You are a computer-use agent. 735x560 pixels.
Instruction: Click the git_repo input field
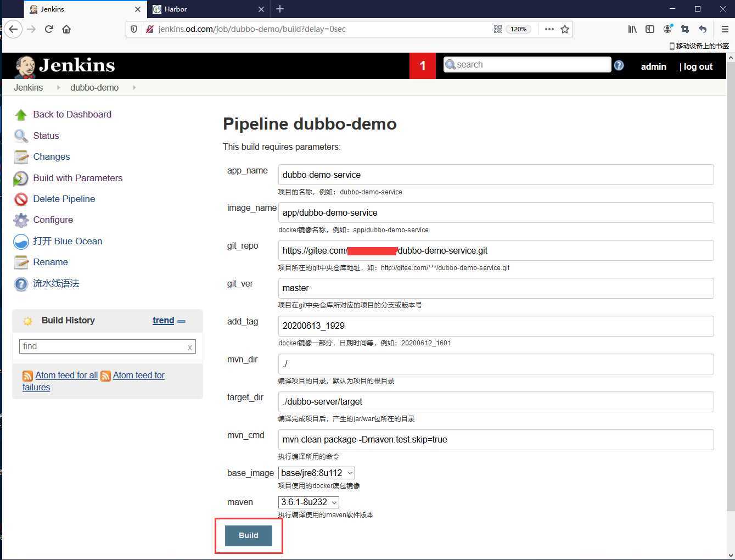pyautogui.click(x=496, y=250)
